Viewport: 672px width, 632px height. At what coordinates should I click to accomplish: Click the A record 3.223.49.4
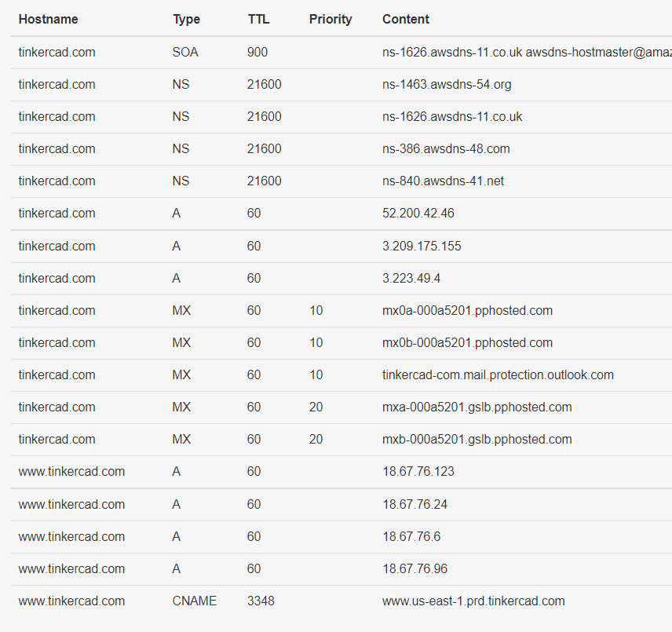[x=411, y=278]
